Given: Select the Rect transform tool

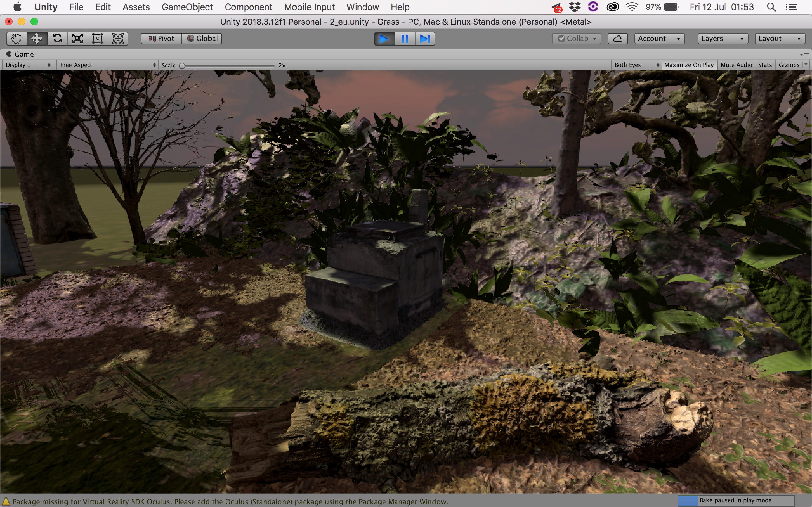Looking at the screenshot, I should (x=98, y=39).
